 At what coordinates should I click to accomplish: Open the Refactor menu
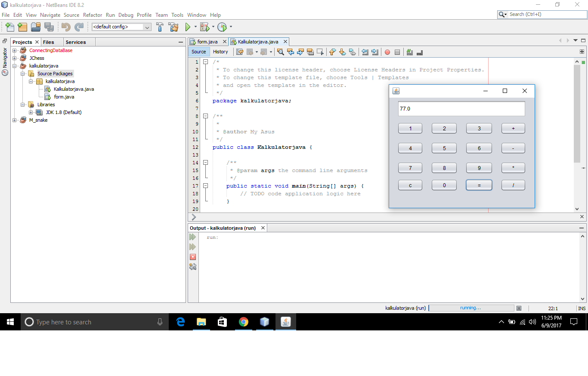pyautogui.click(x=93, y=15)
